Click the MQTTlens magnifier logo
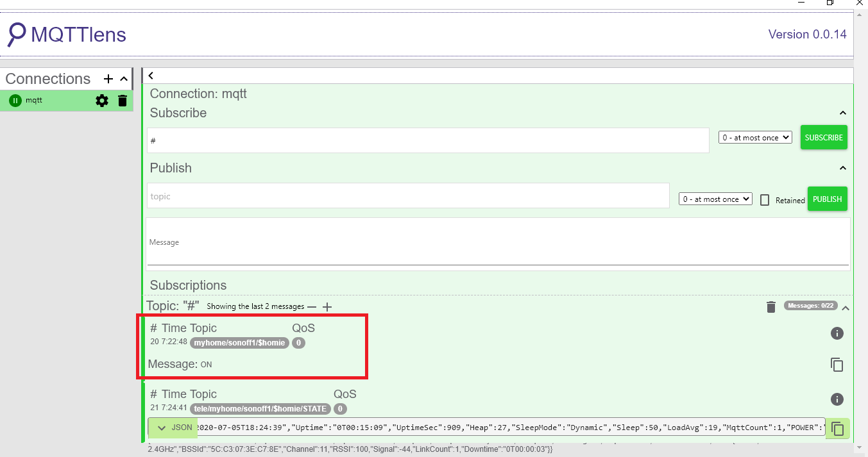The image size is (868, 457). click(16, 35)
